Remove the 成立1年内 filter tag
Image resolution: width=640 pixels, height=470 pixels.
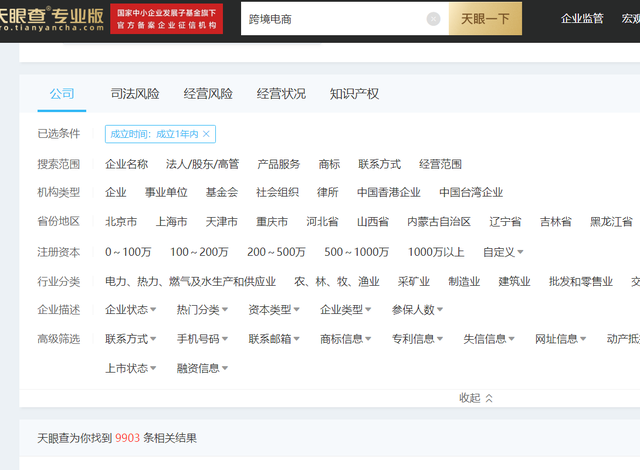tap(206, 134)
